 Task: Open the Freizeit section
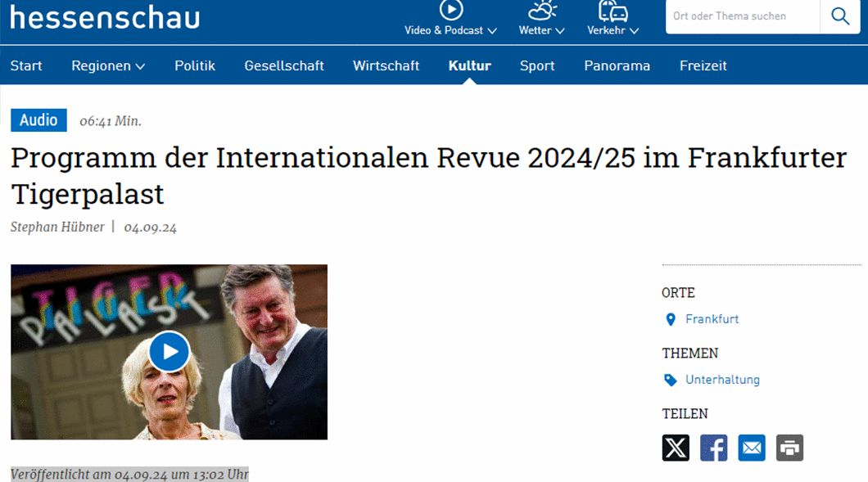click(x=703, y=65)
